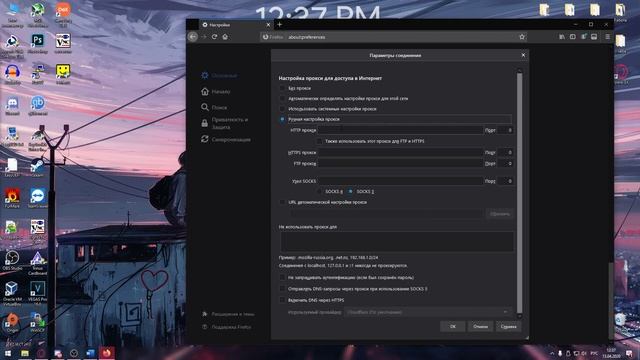This screenshot has height=360, width=640.
Task: Open the taskbar notification center
Action: (629, 353)
